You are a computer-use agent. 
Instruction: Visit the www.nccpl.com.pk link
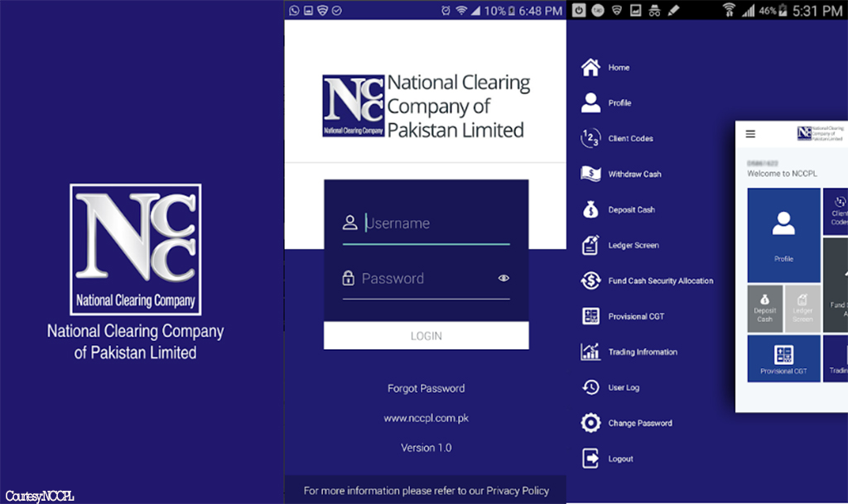pos(426,419)
